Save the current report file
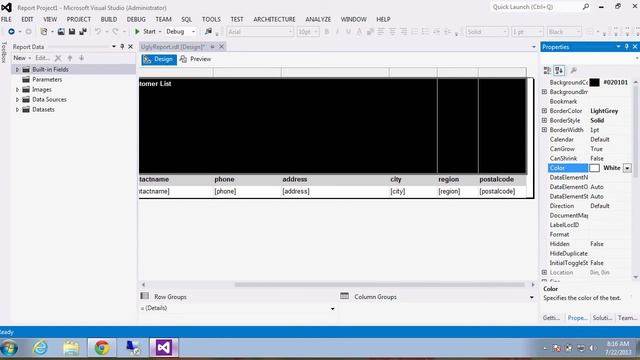The image size is (640, 360). point(72,31)
